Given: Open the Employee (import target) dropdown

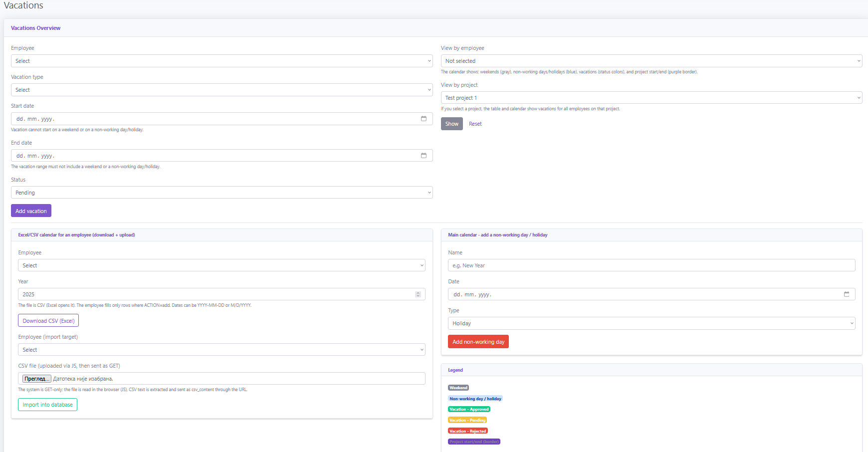Looking at the screenshot, I should pyautogui.click(x=221, y=350).
